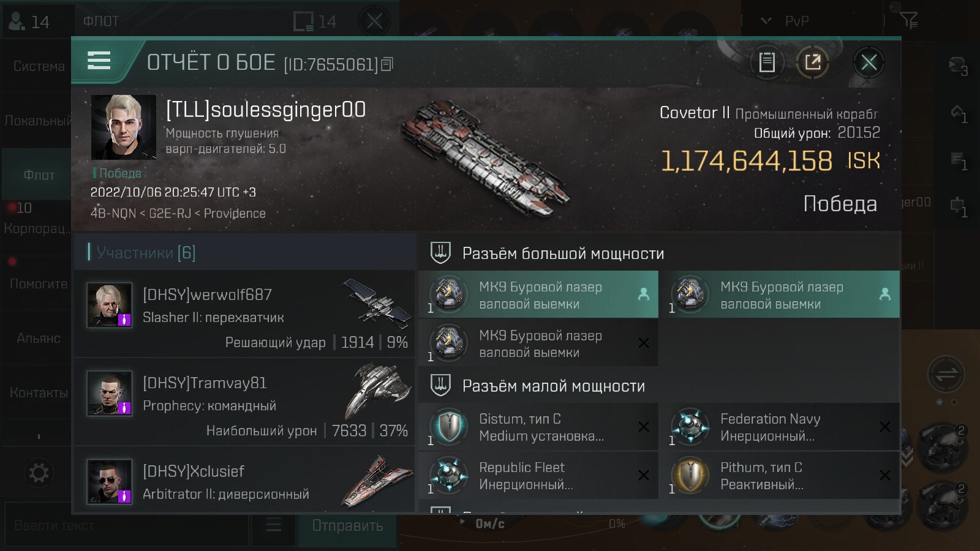Open the clipboard copy report icon
The image size is (980, 551).
tap(767, 62)
